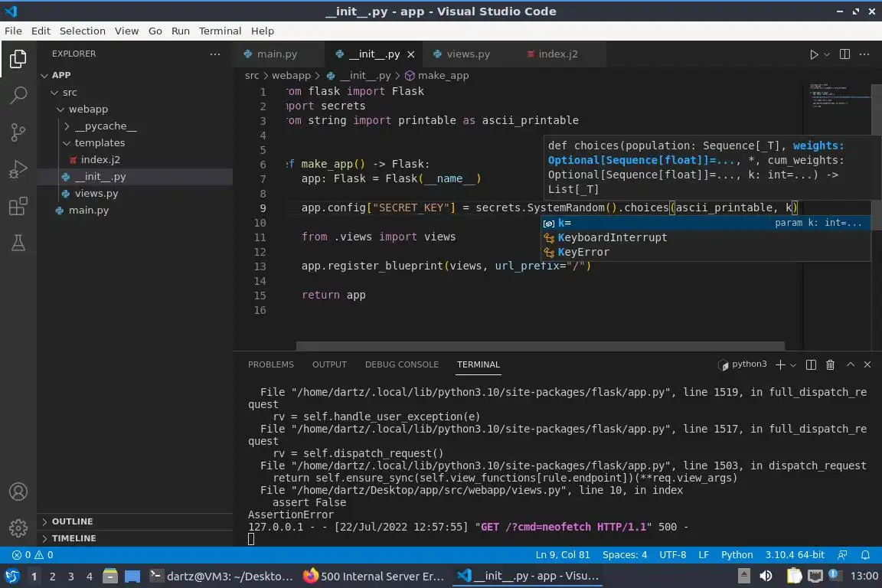Open the Terminal menu
Screen dimensions: 882x588
point(220,31)
